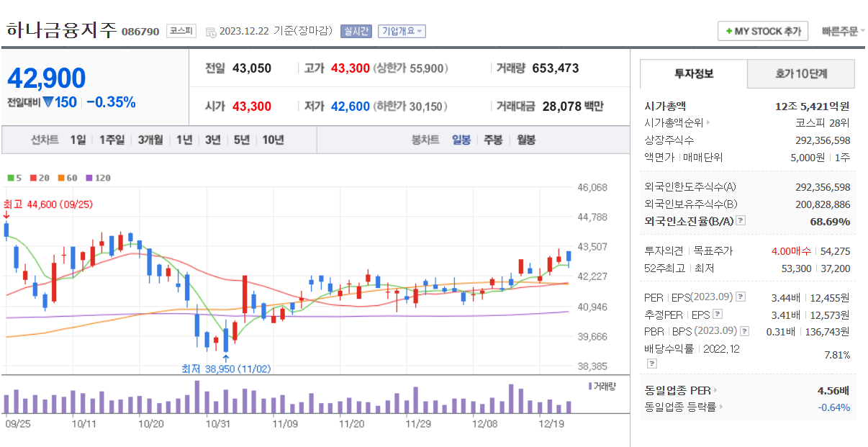Click the 시가총액 value 12조 5,421억원

click(813, 106)
